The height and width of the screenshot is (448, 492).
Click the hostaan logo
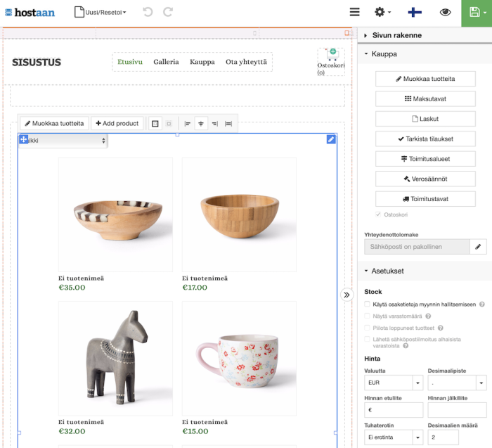coord(30,13)
